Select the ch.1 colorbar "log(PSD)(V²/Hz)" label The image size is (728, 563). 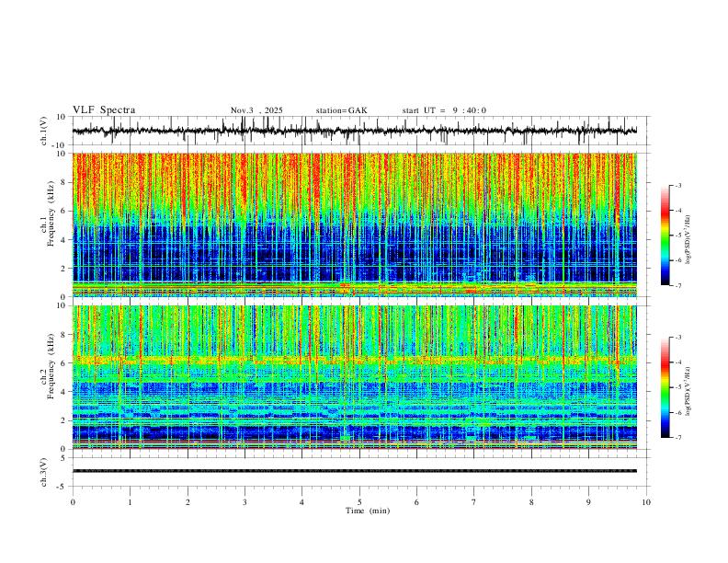(x=688, y=240)
